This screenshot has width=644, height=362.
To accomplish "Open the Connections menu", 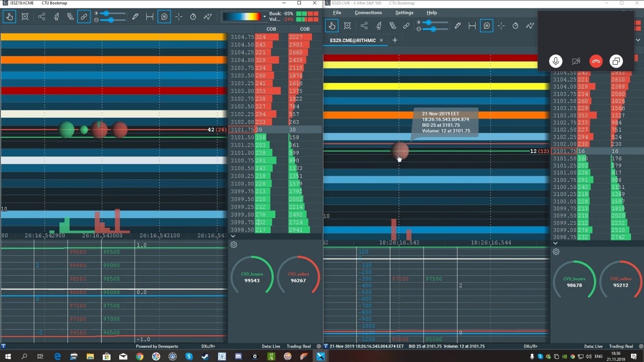I will coord(368,13).
